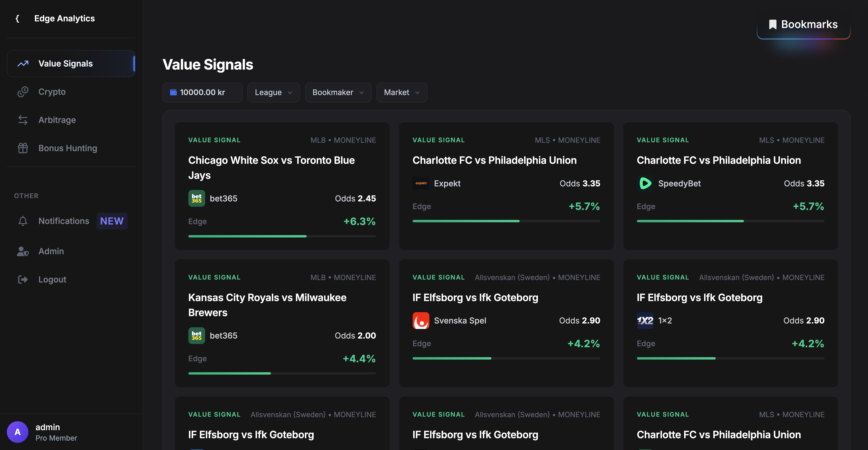Screen dimensions: 868x450
Task: Open the Crypto section icon
Action: [x=23, y=91]
